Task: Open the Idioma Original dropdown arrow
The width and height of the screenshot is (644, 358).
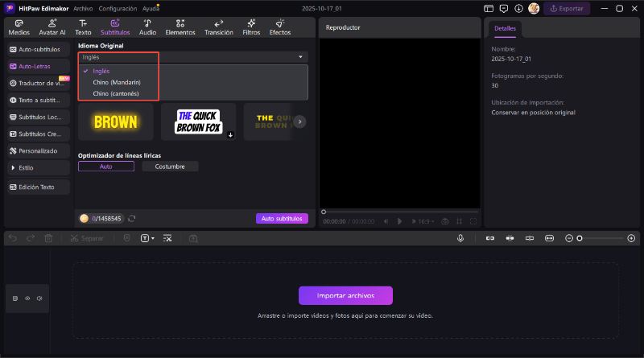Action: click(x=300, y=57)
